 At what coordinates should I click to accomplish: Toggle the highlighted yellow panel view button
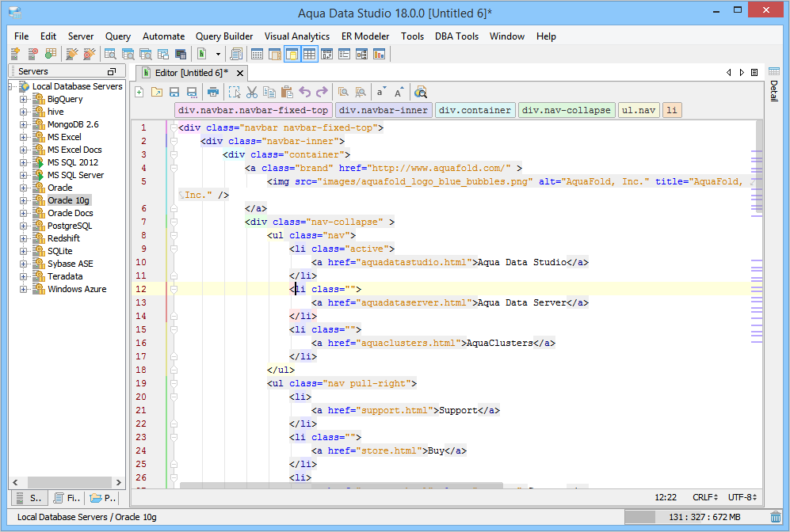pos(292,54)
